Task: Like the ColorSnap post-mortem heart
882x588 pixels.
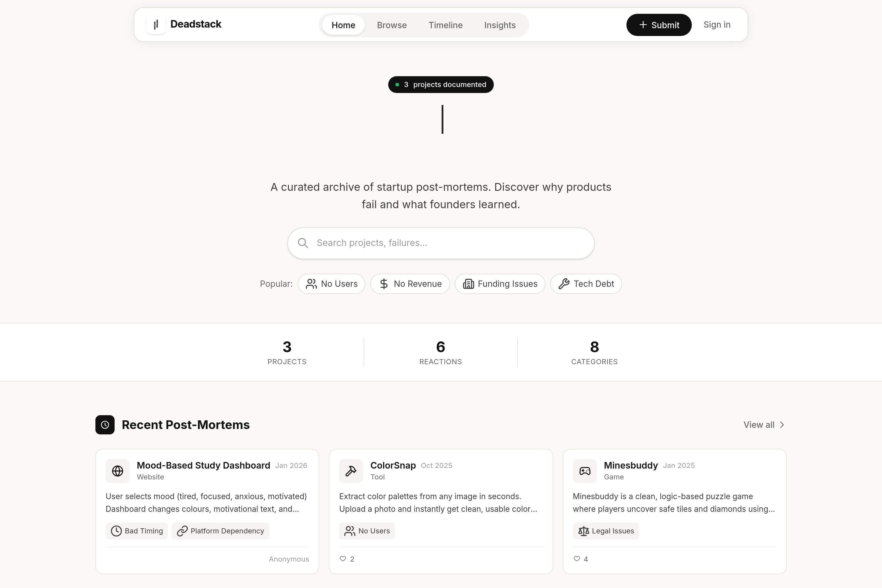Action: (343, 559)
